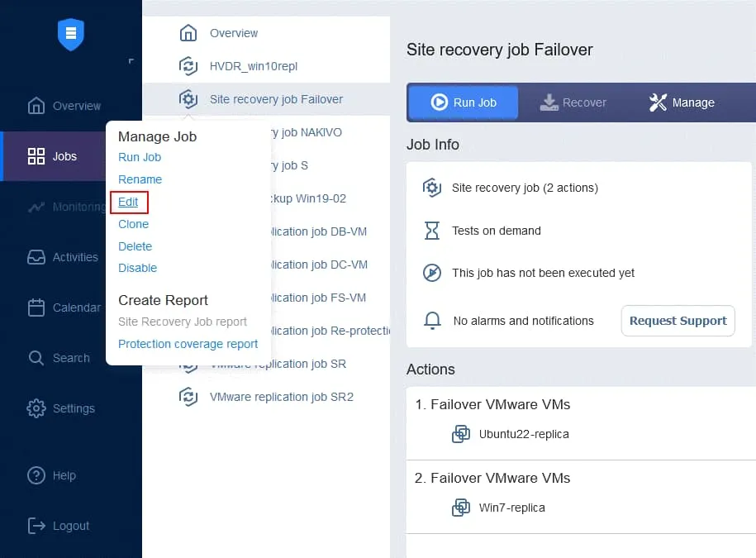Screen dimensions: 756x558
Task: Switch to the Recover tab
Action: coord(573,102)
